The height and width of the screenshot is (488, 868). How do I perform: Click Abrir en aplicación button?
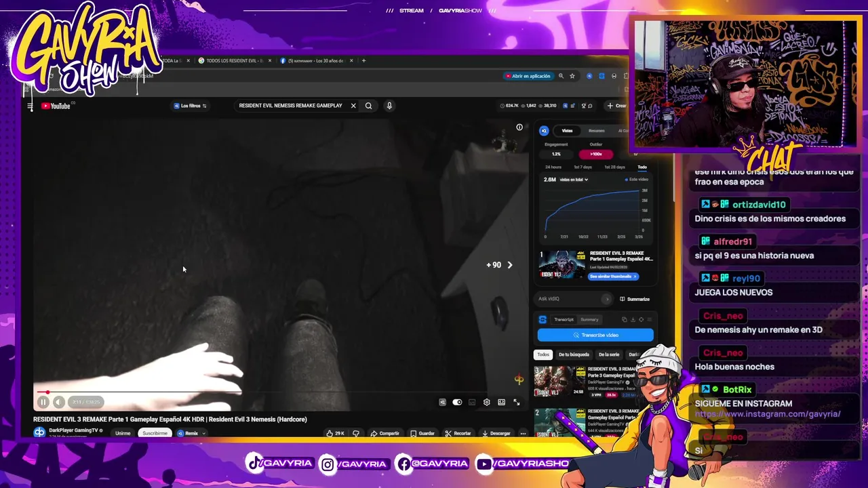point(528,76)
